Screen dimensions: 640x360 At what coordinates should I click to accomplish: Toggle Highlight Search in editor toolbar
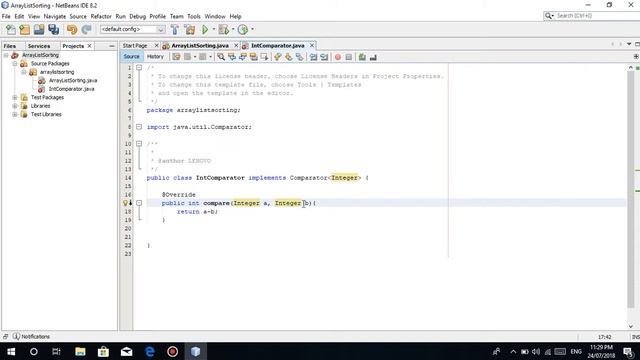pos(253,57)
